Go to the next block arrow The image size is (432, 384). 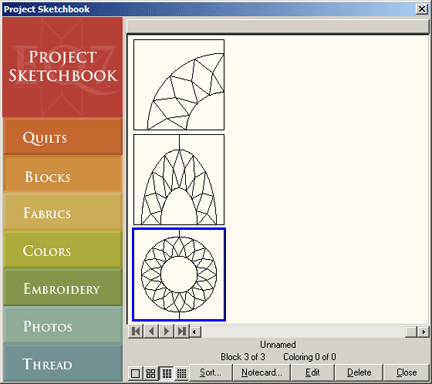coord(166,331)
